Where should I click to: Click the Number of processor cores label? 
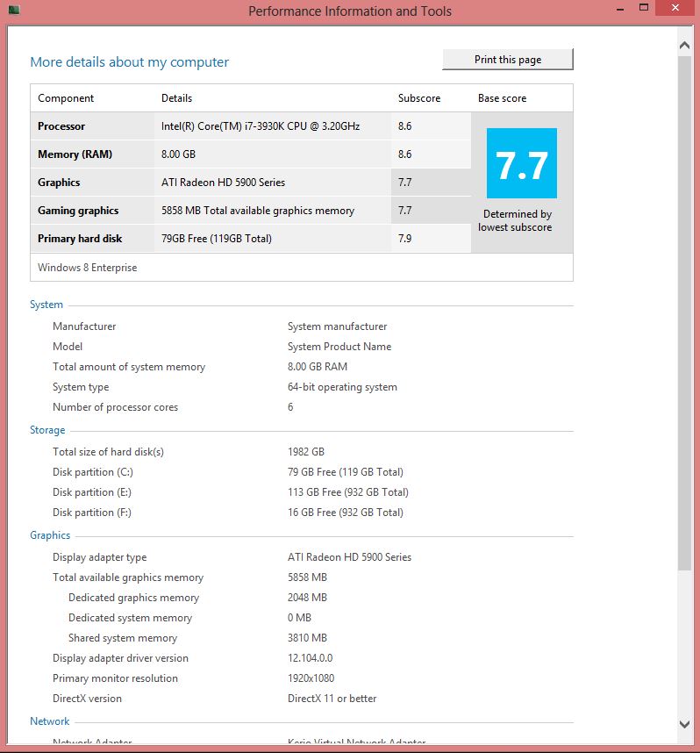point(115,407)
